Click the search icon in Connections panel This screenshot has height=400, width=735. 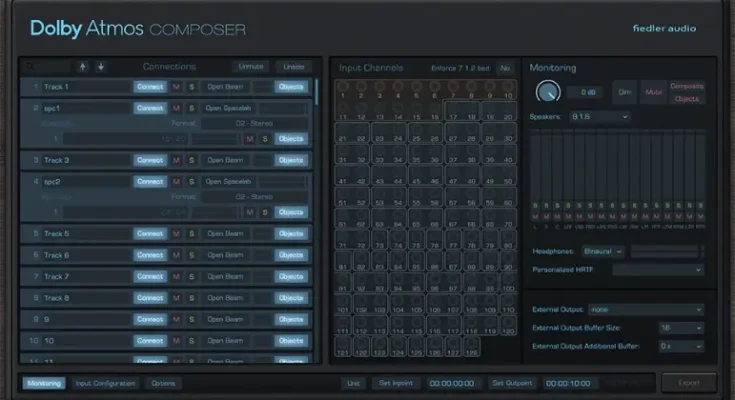(29, 67)
